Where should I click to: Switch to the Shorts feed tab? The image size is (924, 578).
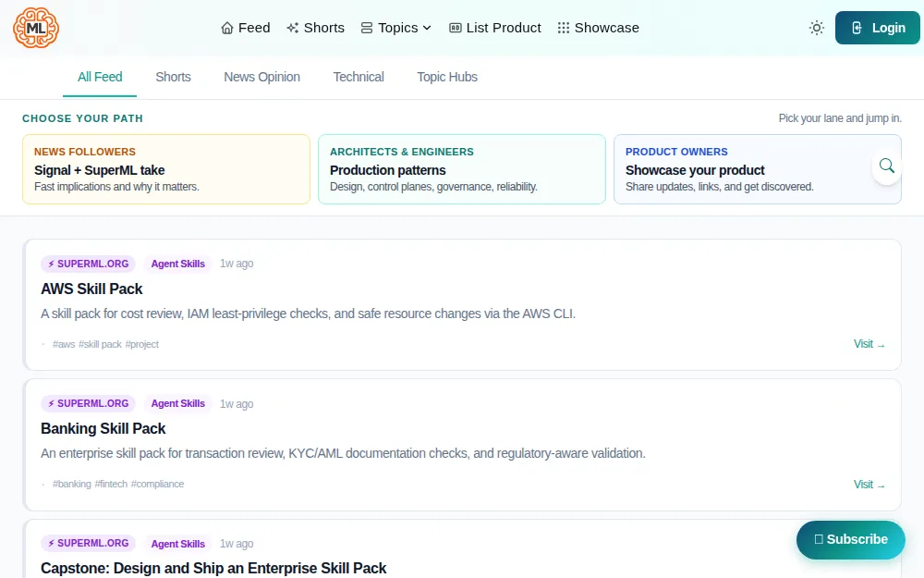click(174, 78)
